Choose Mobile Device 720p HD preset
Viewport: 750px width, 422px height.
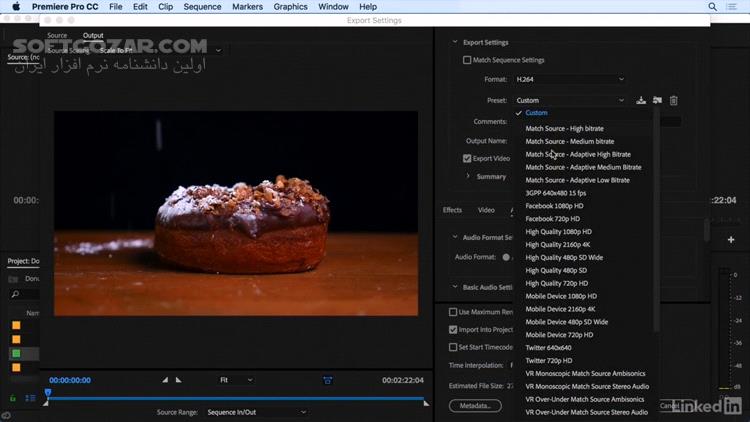(x=559, y=335)
